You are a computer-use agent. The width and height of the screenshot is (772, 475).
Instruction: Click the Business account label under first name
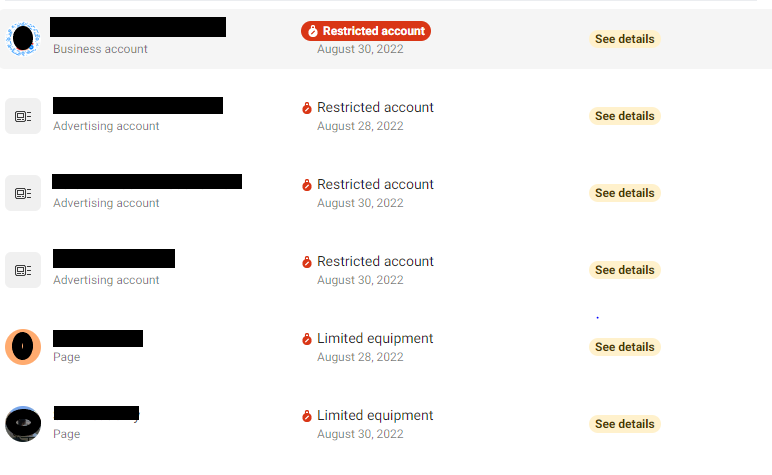pos(100,49)
